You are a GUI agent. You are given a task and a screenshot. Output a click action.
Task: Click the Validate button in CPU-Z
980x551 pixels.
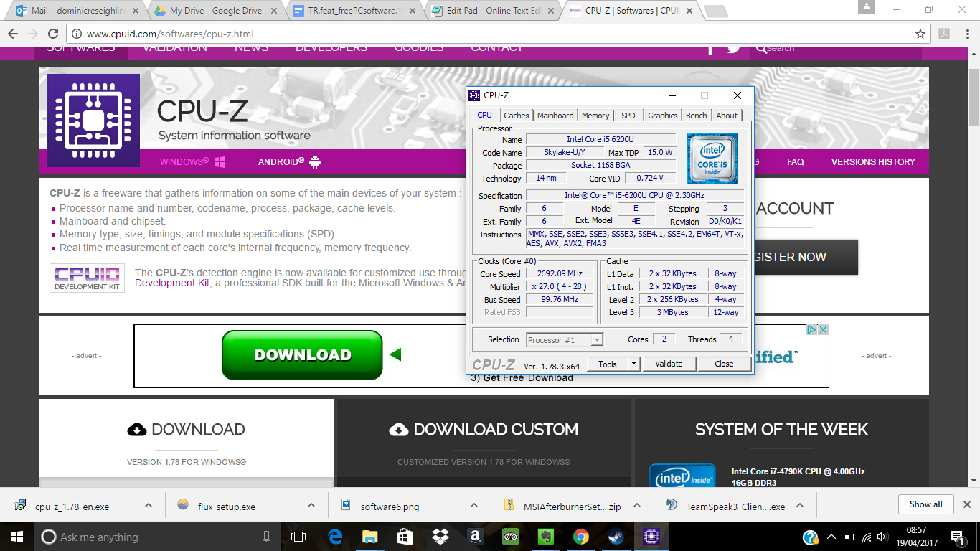669,364
